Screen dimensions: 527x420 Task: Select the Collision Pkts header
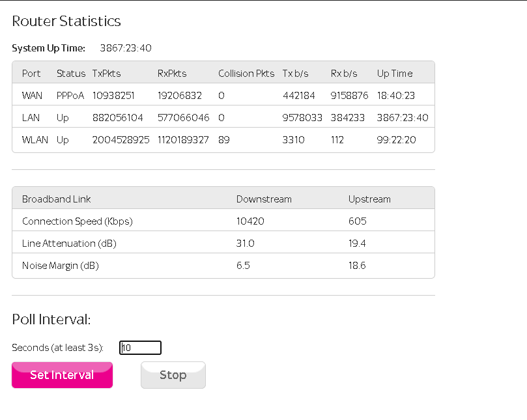[x=246, y=73]
